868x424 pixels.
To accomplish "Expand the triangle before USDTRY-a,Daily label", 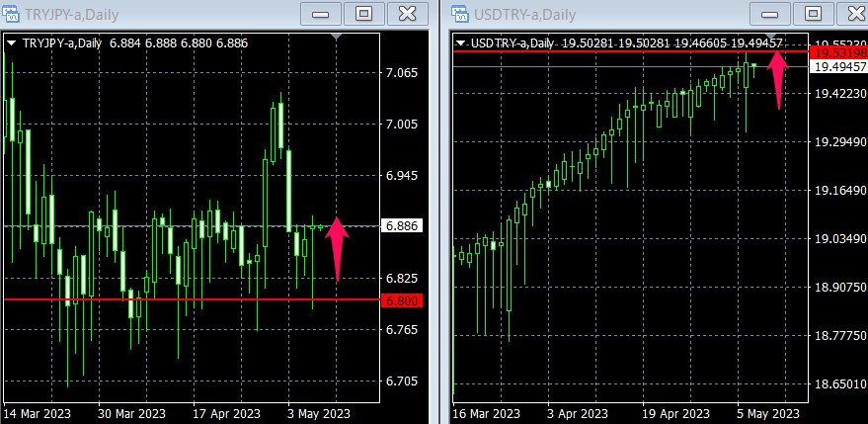I will [461, 43].
